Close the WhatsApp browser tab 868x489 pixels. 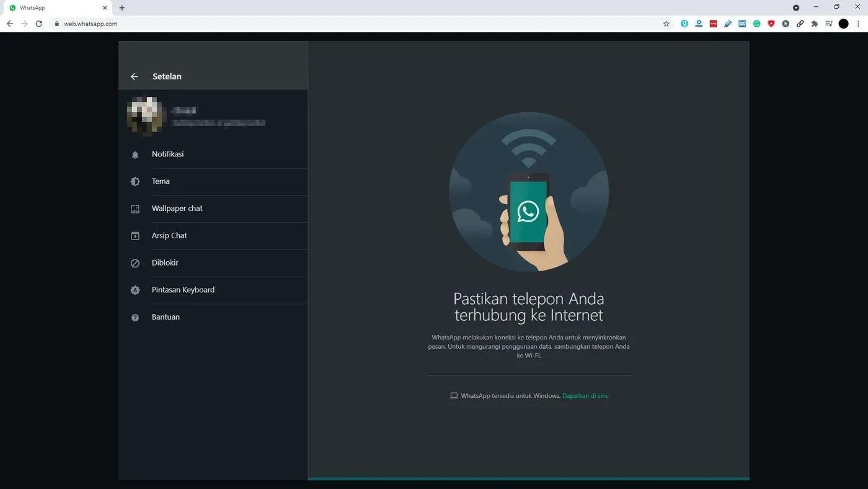pos(105,8)
